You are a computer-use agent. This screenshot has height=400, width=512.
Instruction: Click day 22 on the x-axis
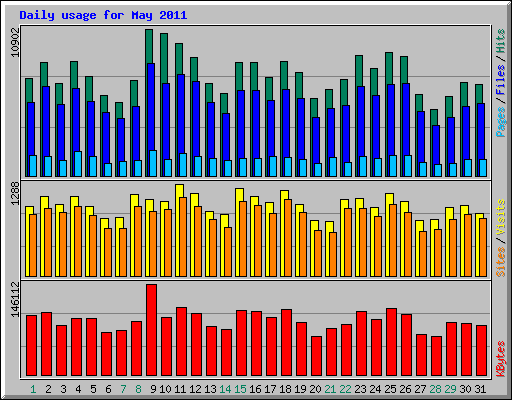point(345,389)
